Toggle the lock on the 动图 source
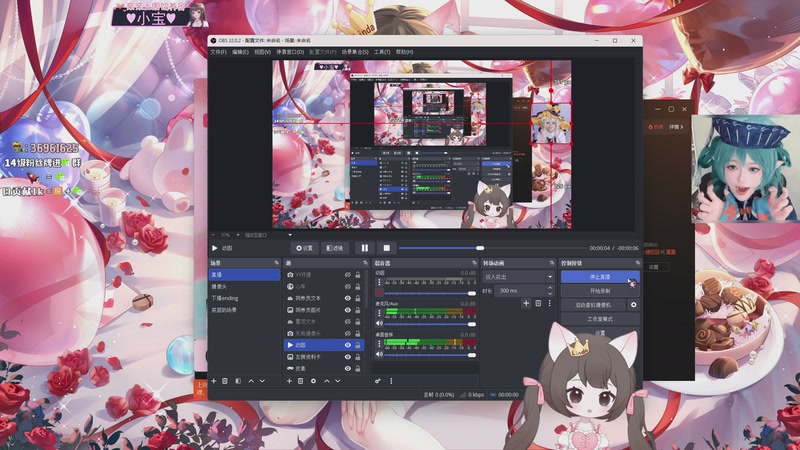 (x=358, y=345)
